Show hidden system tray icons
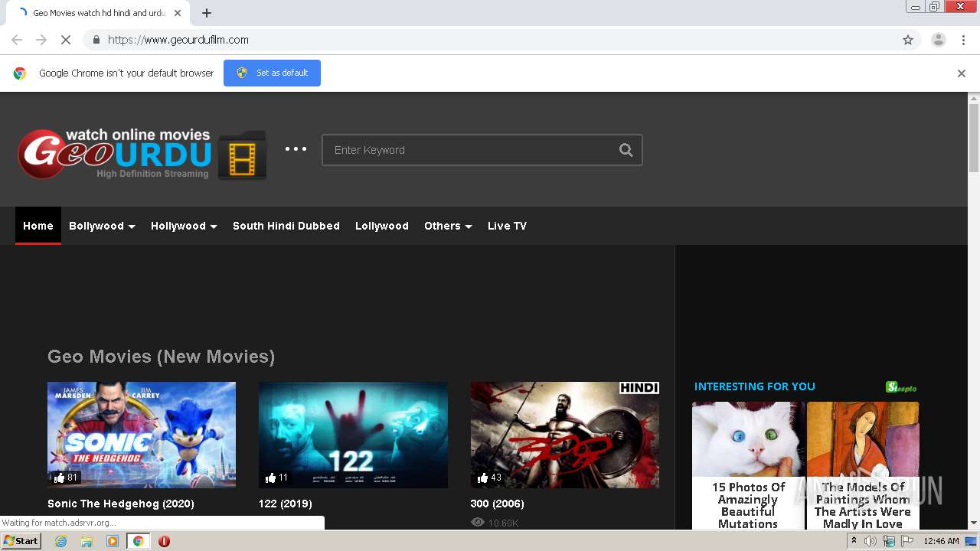Screen dimensions: 980x551 [854, 541]
